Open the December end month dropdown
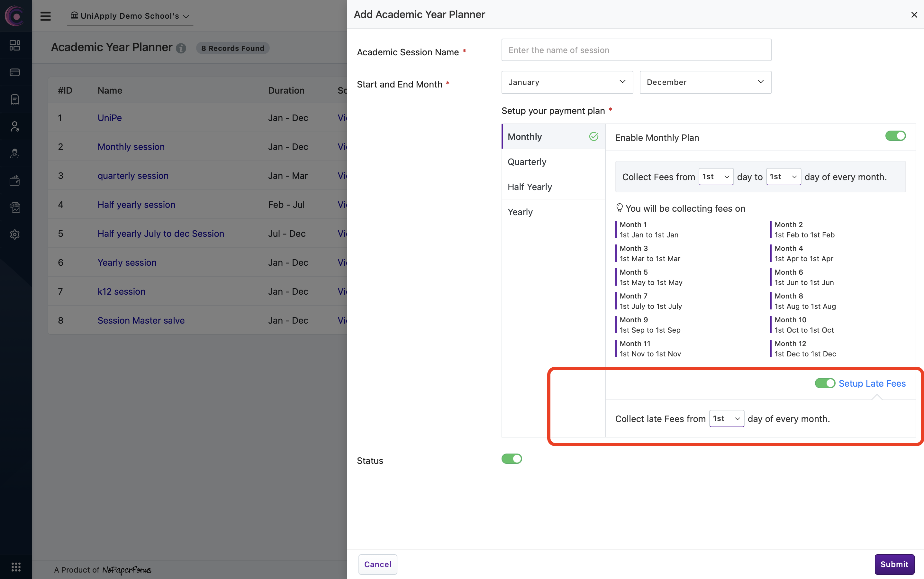Screen dimensions: 924x579 (705, 82)
